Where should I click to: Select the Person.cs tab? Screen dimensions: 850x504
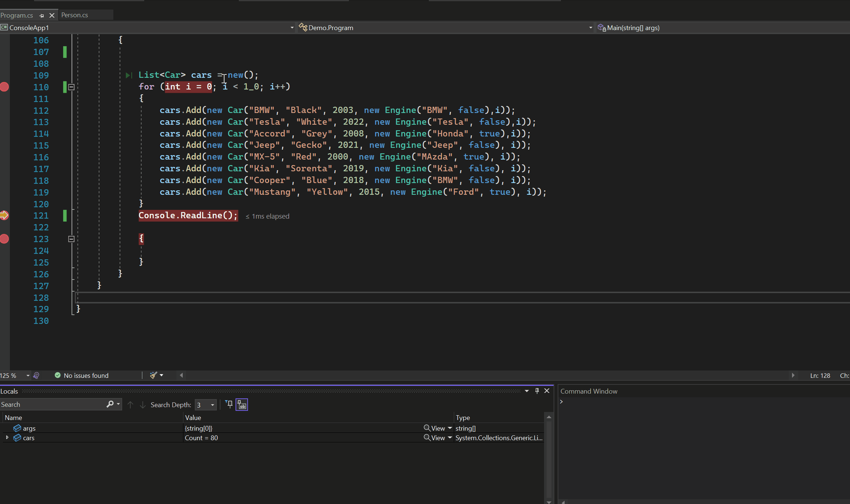pos(74,14)
